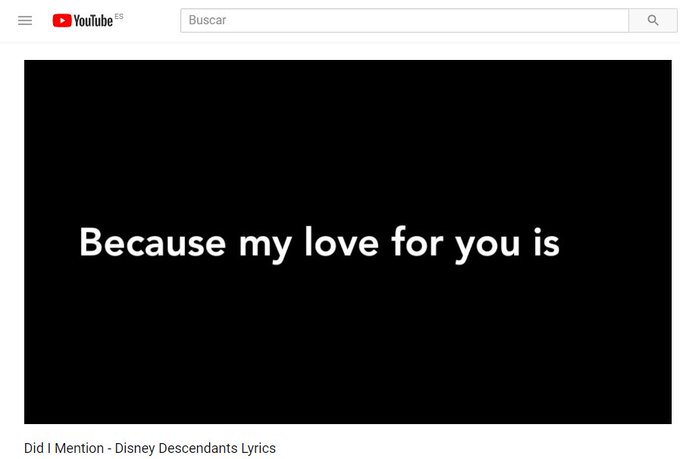Click the magnifying glass search button
The height and width of the screenshot is (459, 680).
coord(653,20)
